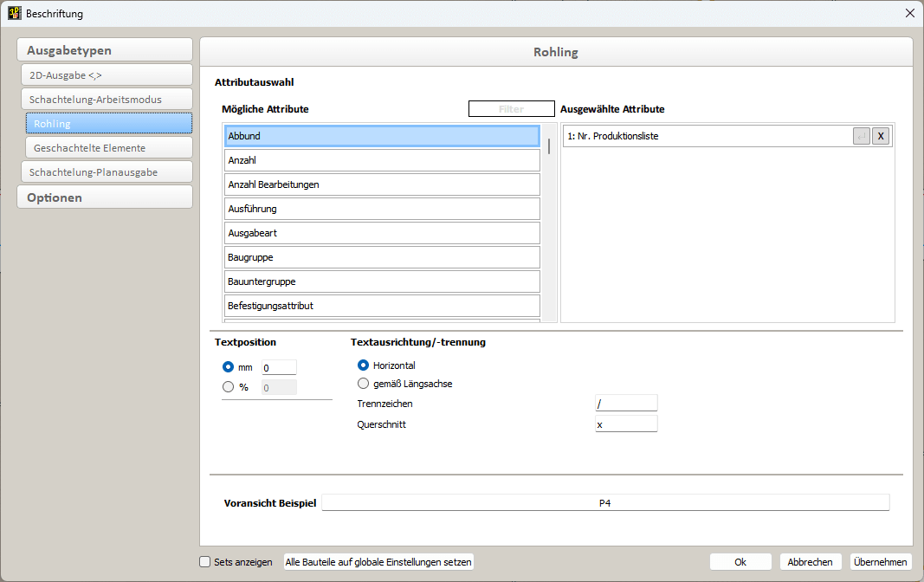Close the Beschriftung dialog window

pos(910,13)
